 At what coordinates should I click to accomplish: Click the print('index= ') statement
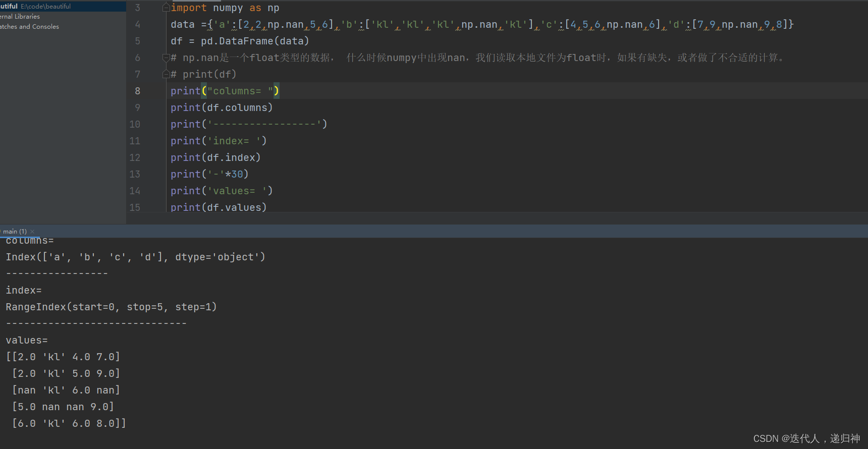tap(219, 141)
